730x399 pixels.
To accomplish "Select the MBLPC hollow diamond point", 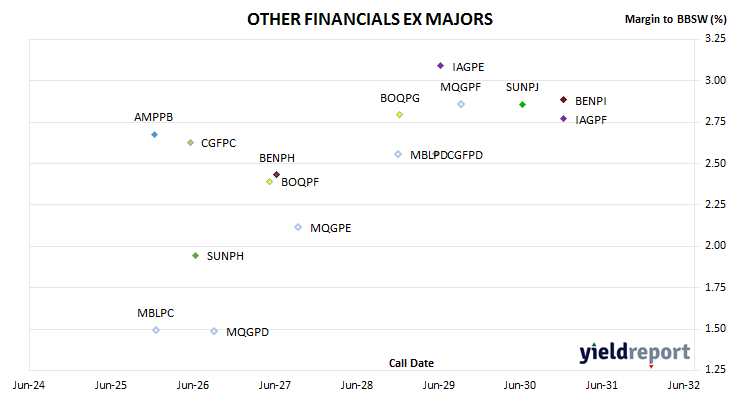I will [156, 330].
